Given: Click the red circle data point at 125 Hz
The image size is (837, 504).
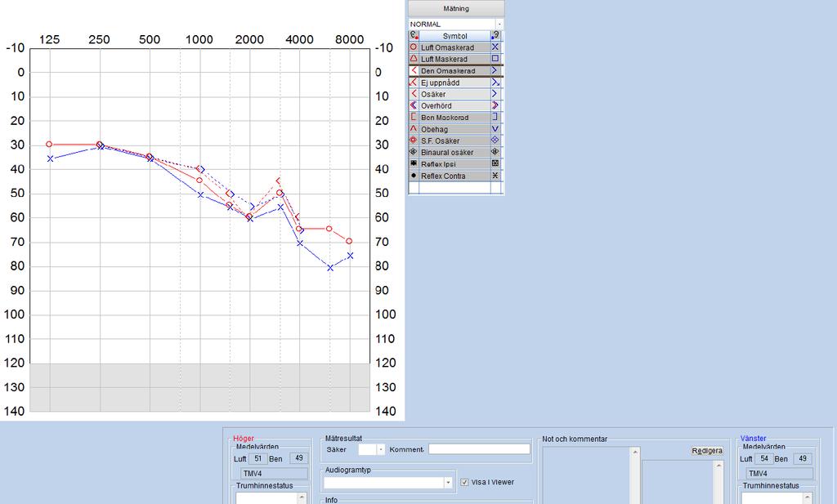Looking at the screenshot, I should click(x=49, y=144).
